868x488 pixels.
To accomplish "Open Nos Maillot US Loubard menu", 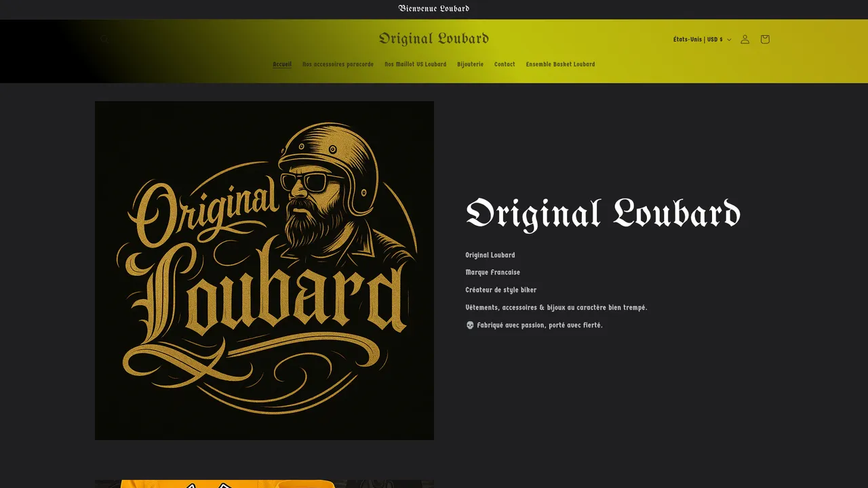I will (x=416, y=64).
